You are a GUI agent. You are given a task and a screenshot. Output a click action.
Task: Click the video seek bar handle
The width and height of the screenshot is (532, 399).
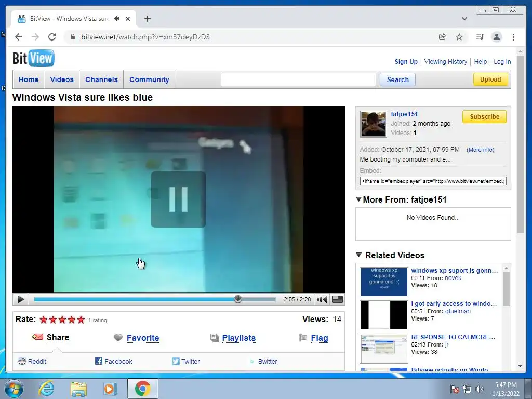(238, 299)
